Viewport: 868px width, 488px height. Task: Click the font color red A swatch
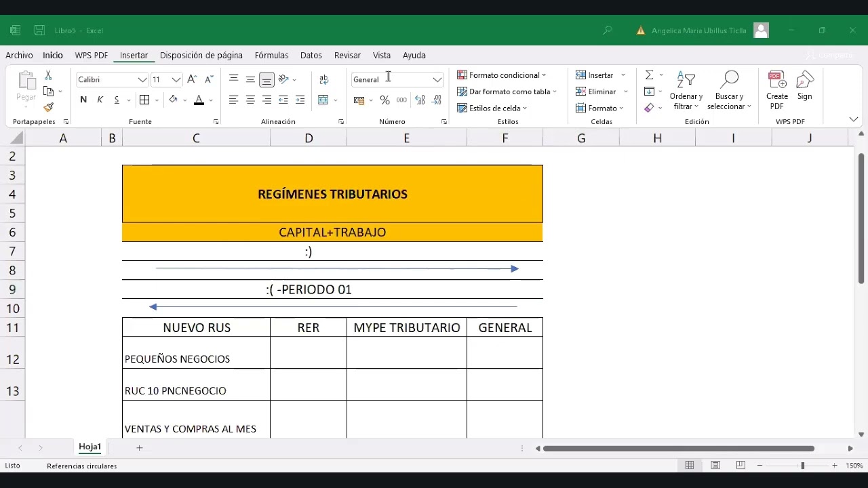(199, 100)
